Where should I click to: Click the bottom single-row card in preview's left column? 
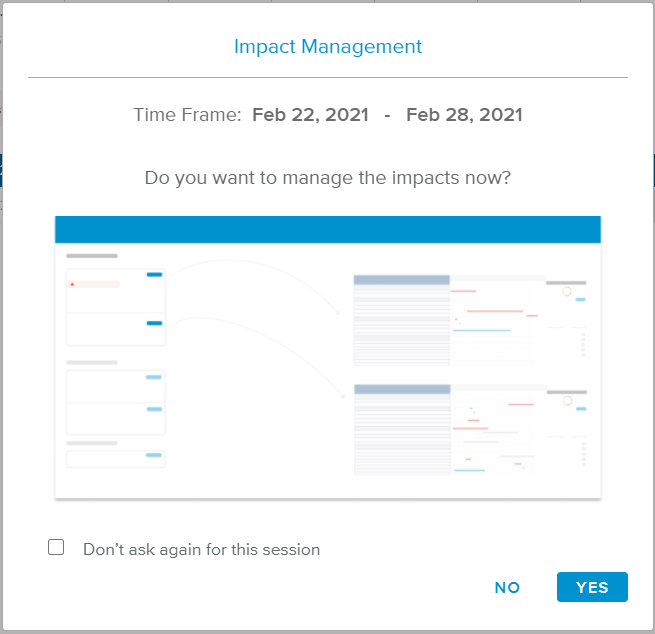(x=115, y=458)
